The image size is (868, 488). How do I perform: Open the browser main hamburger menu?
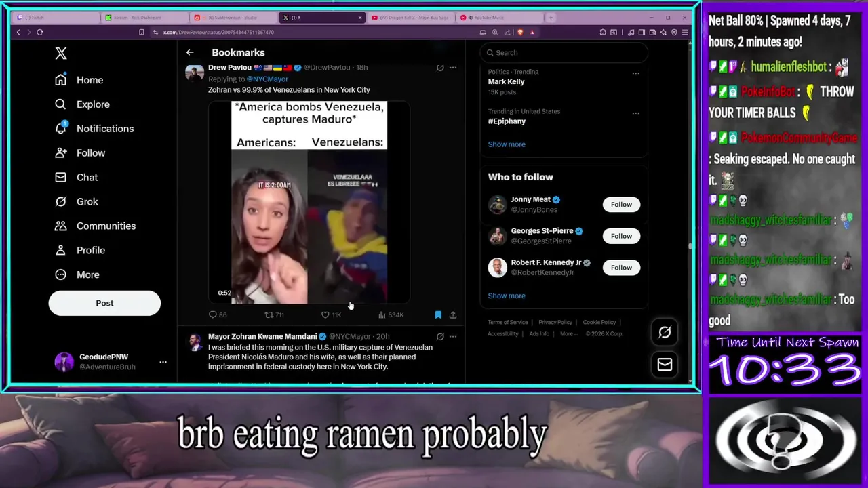point(685,32)
